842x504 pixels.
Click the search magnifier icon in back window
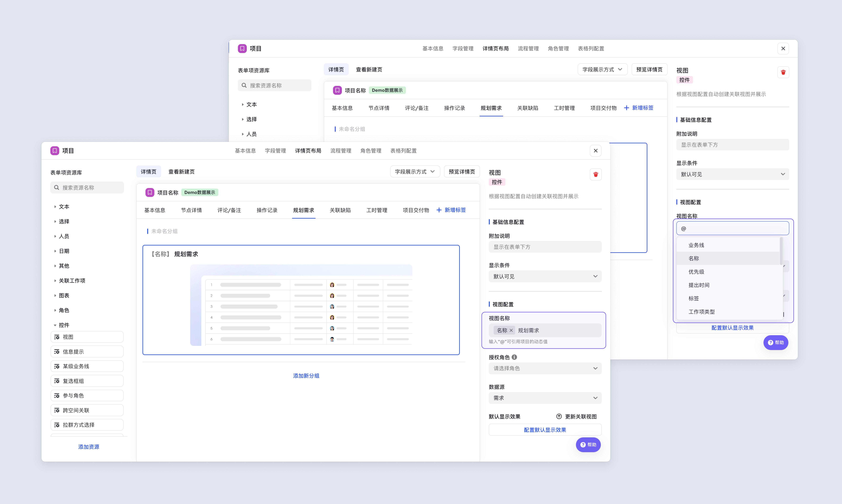tap(244, 85)
